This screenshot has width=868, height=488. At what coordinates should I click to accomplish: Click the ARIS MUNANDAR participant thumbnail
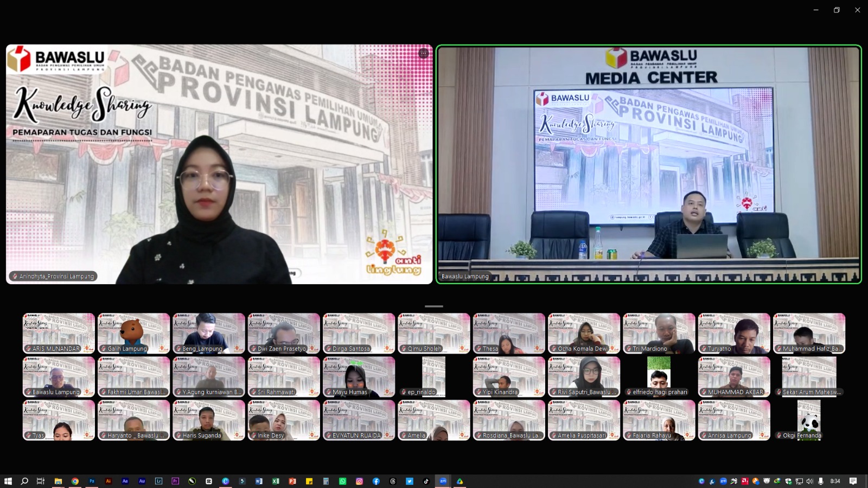tap(59, 333)
